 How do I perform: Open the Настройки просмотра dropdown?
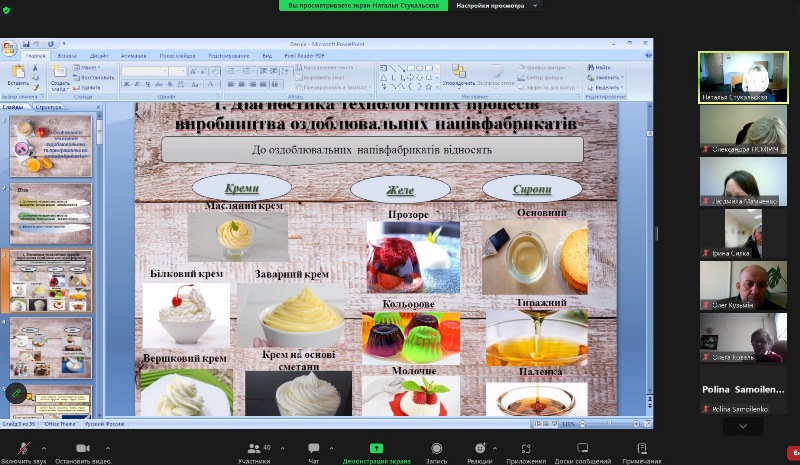(496, 6)
